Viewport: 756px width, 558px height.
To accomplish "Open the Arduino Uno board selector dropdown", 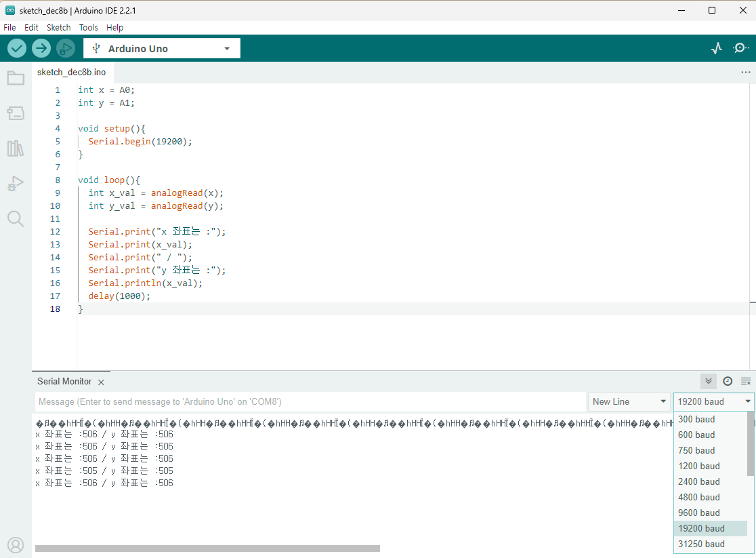I will (162, 48).
